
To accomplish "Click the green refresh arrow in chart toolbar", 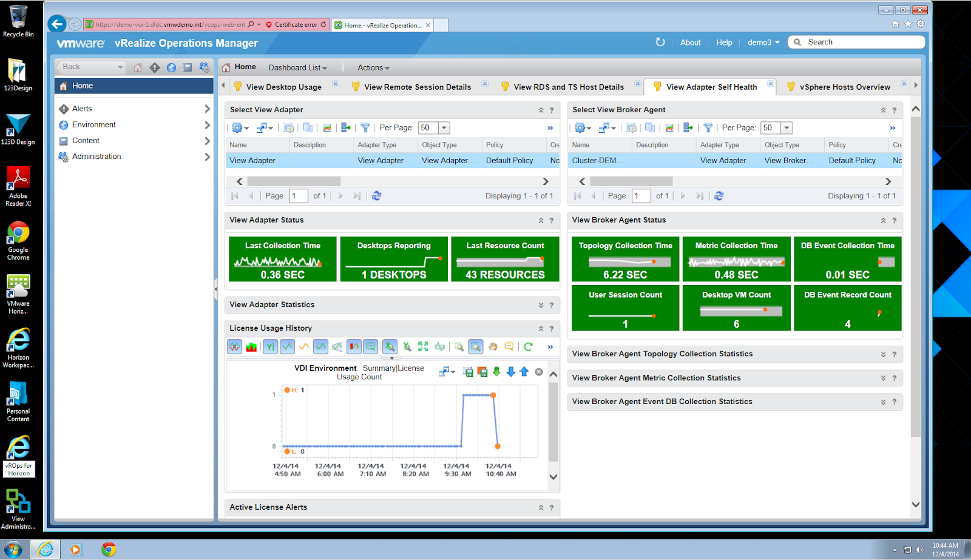I will pyautogui.click(x=528, y=346).
